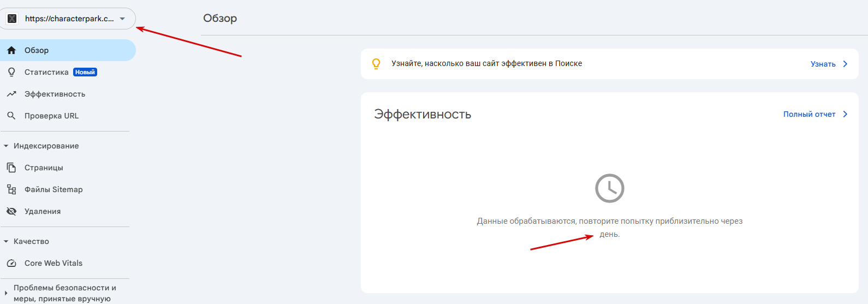The height and width of the screenshot is (304, 868).
Task: Click the clock icon in the Эффективность card
Action: coord(610,188)
